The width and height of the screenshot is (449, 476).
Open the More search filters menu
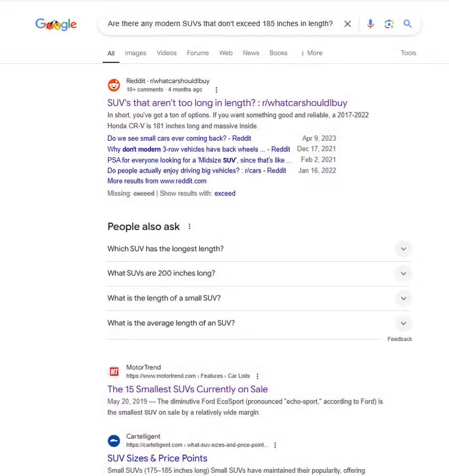pos(311,53)
